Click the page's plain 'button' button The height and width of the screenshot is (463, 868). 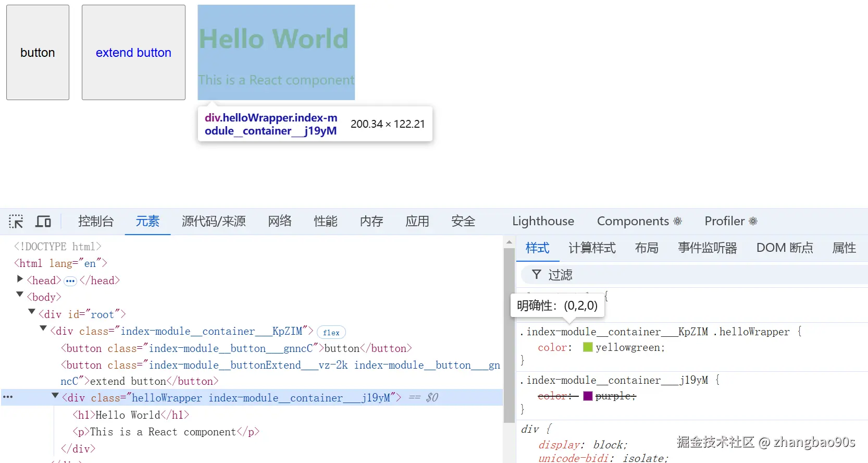38,53
